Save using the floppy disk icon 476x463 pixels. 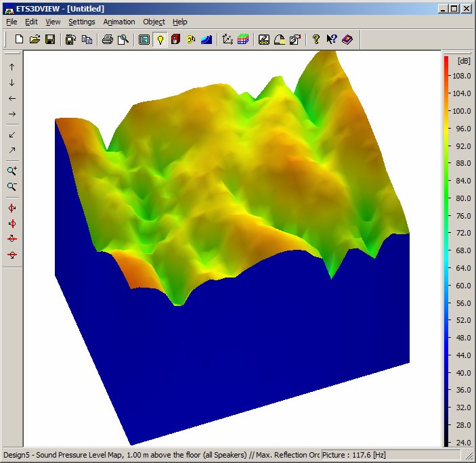[50, 39]
